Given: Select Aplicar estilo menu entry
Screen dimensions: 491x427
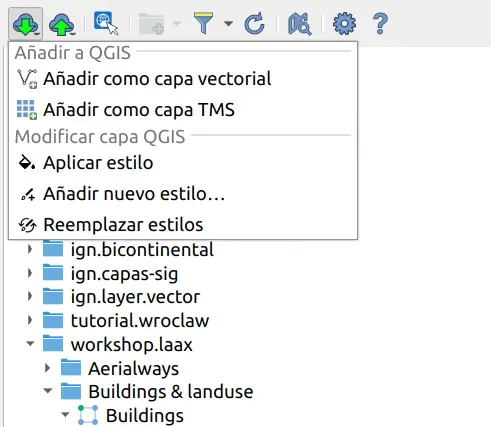Looking at the screenshot, I should click(183, 163).
